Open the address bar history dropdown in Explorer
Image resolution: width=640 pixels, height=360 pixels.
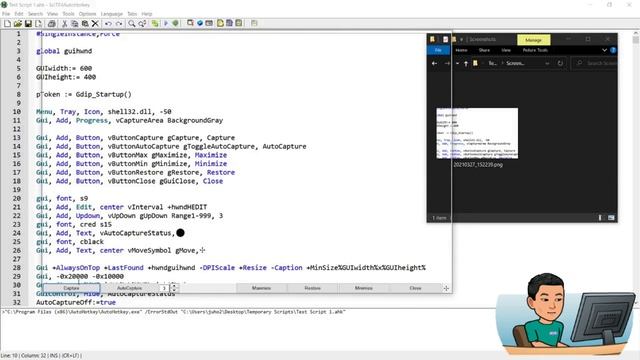(547, 64)
